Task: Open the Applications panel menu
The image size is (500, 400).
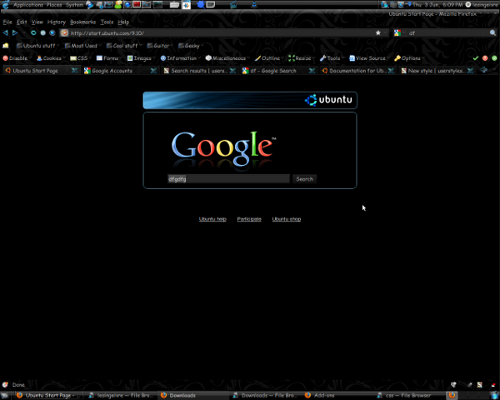Action: [28, 5]
